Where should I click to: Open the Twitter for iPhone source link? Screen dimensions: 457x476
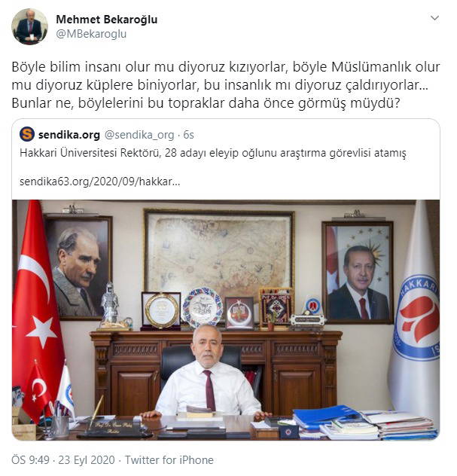point(169,460)
